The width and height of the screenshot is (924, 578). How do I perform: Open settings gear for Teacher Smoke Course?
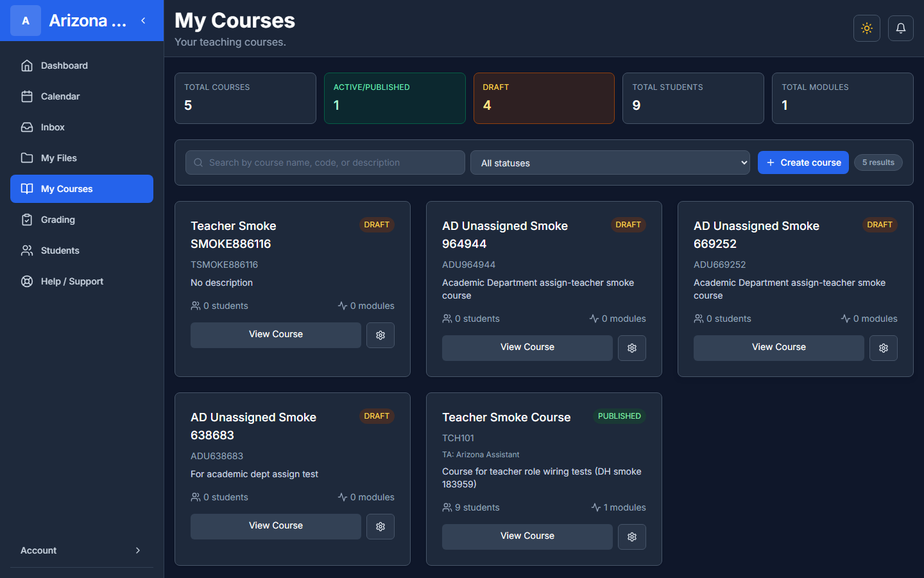click(632, 537)
